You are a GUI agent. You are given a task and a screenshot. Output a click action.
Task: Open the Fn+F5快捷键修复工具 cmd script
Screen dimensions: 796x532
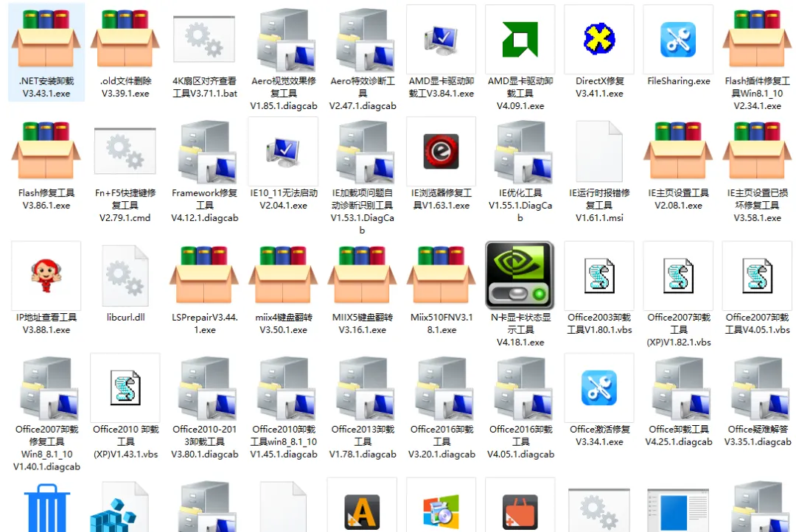pos(125,151)
